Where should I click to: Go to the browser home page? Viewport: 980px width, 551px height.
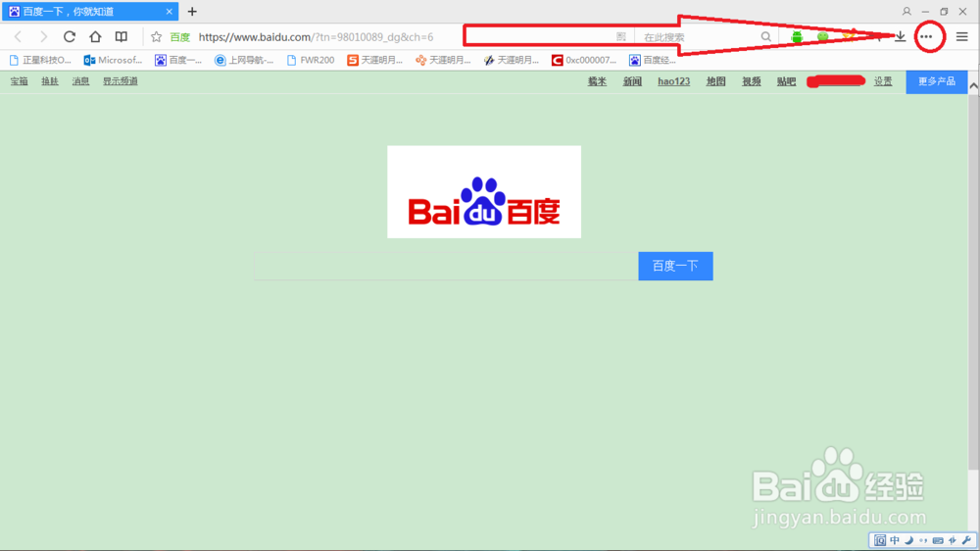pyautogui.click(x=95, y=37)
